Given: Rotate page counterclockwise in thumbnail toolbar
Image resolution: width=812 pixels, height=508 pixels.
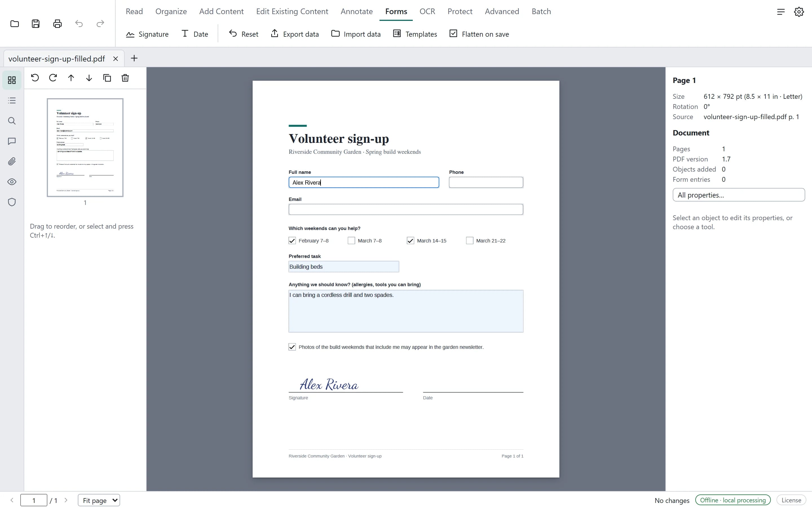Looking at the screenshot, I should (x=35, y=78).
